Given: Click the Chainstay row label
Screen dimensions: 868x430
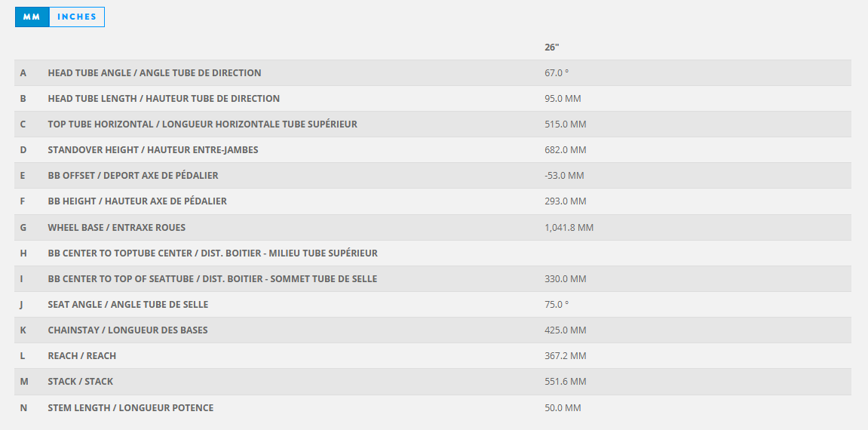Looking at the screenshot, I should [127, 330].
